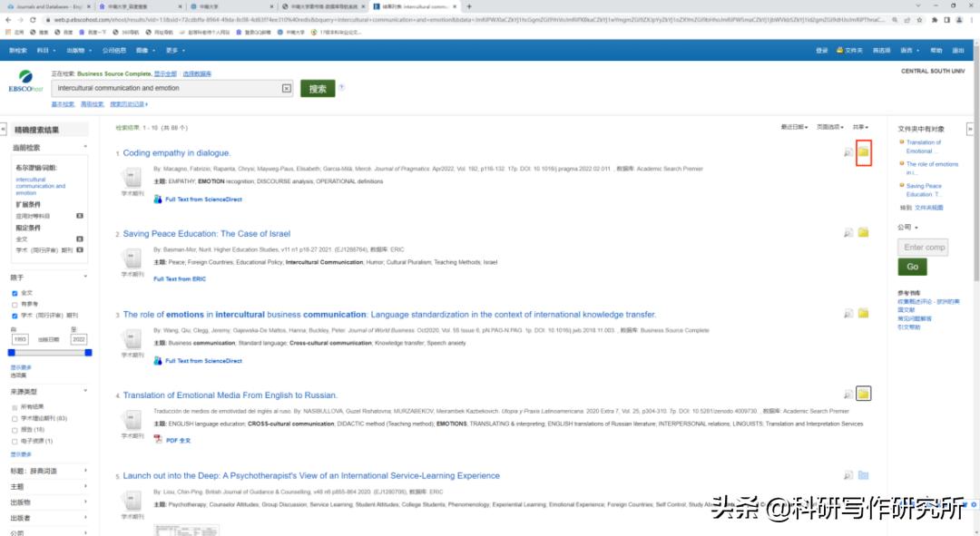This screenshot has height=536, width=980.
Task: Add 'Launch out into the Deep' to folder
Action: (863, 474)
